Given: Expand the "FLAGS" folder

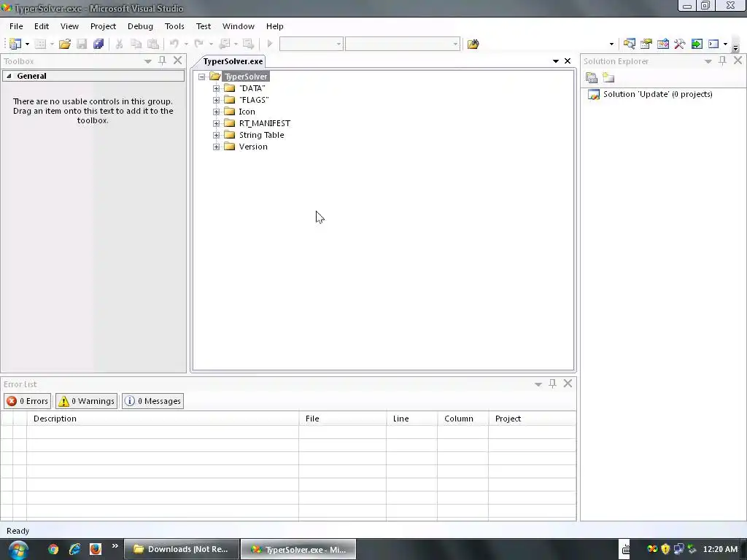Looking at the screenshot, I should tap(216, 100).
